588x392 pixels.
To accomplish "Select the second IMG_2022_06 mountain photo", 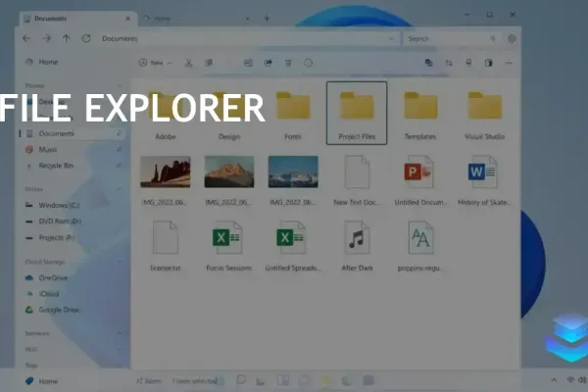I will pyautogui.click(x=229, y=180).
